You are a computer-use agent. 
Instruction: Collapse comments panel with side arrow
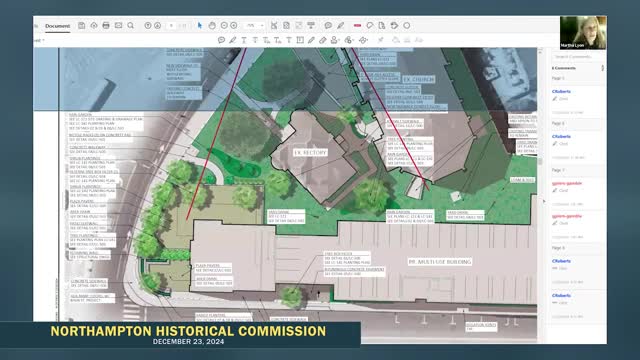point(544,201)
